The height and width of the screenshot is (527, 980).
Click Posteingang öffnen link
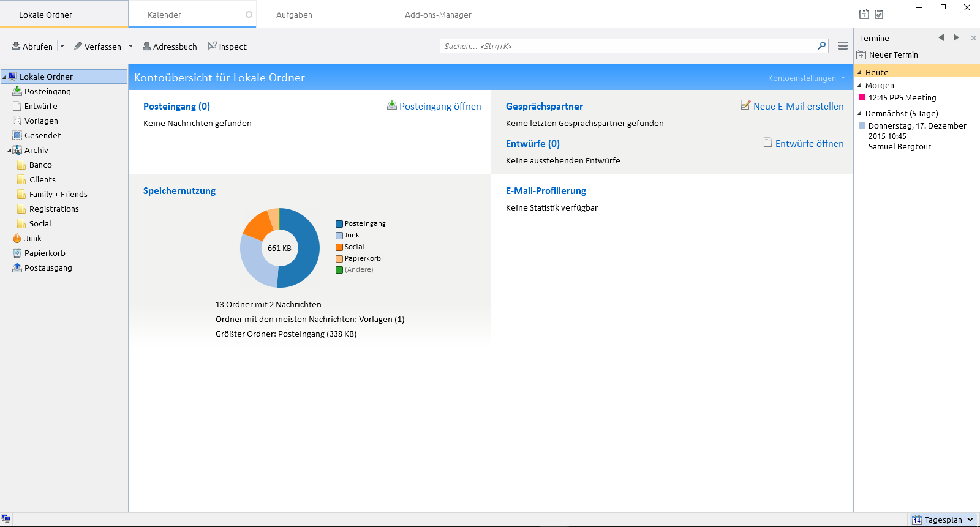coord(440,107)
